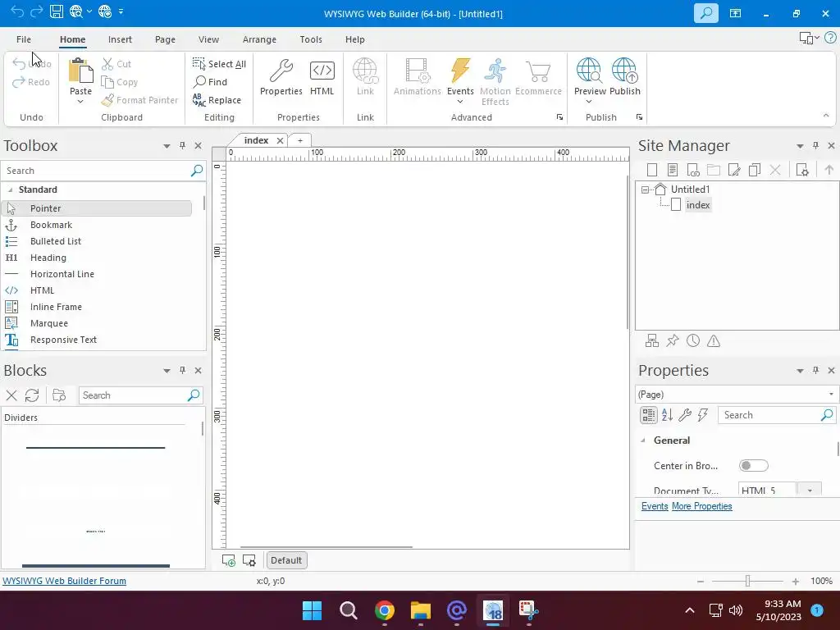Click Find in Editing group
This screenshot has width=840, height=630.
point(210,81)
